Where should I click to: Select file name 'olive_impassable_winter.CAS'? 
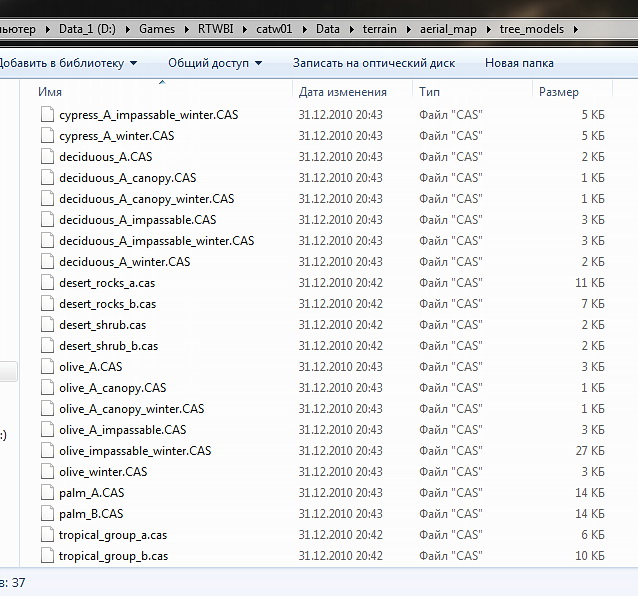point(135,451)
